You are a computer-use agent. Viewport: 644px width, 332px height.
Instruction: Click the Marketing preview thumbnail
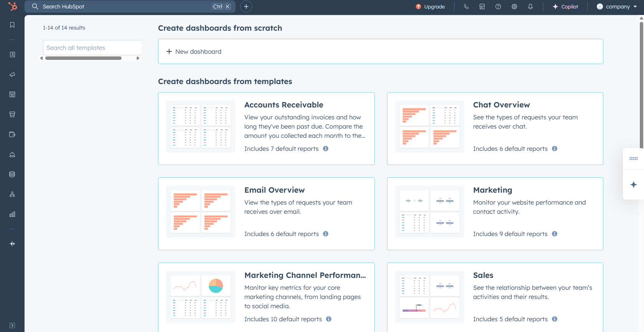click(x=430, y=211)
